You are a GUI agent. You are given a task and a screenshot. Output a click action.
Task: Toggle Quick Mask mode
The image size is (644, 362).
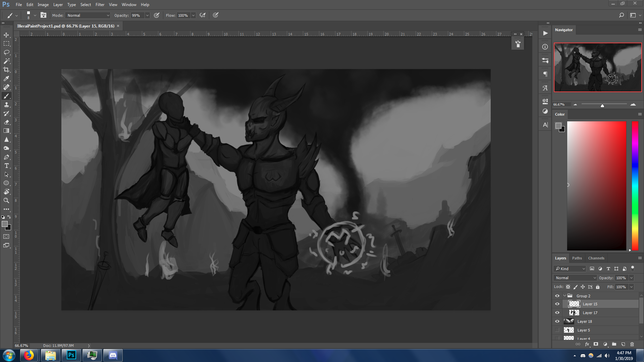tap(6, 237)
